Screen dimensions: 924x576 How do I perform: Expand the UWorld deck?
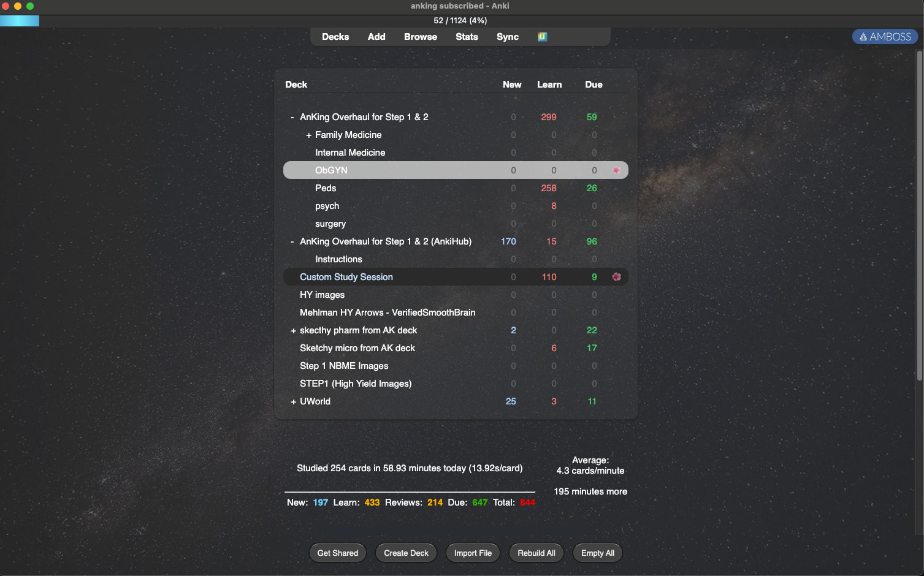(293, 402)
